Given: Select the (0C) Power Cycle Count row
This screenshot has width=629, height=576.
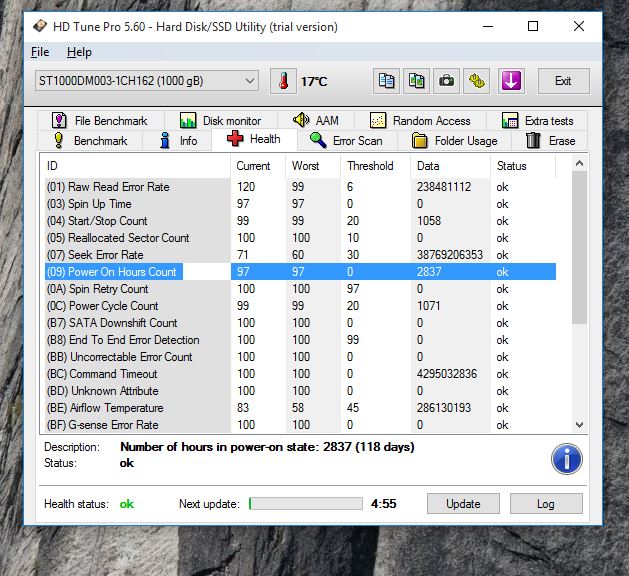Looking at the screenshot, I should (298, 306).
